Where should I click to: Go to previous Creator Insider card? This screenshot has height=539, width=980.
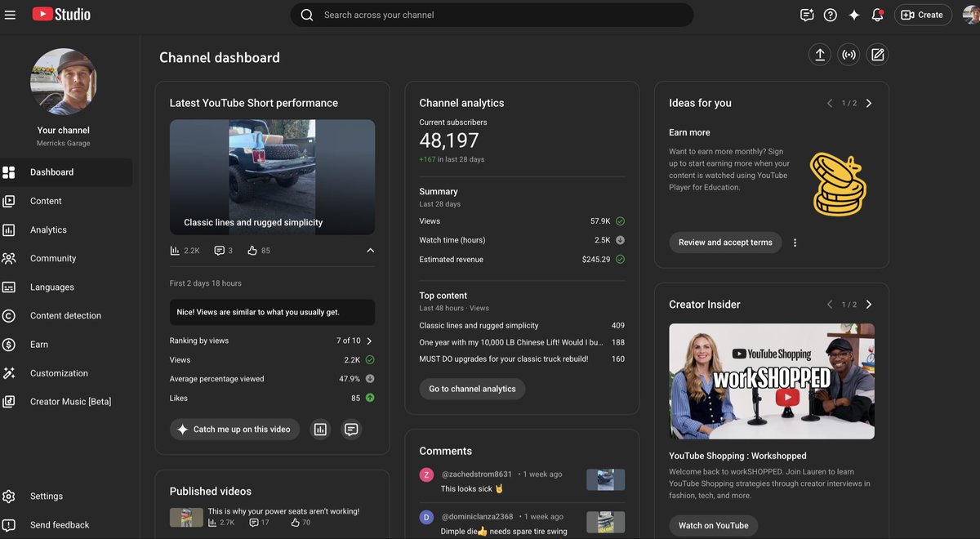(x=830, y=304)
